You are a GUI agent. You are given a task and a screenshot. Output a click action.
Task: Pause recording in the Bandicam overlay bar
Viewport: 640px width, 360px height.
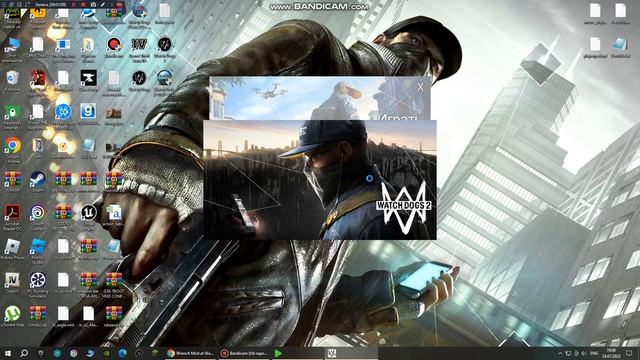pos(74,4)
